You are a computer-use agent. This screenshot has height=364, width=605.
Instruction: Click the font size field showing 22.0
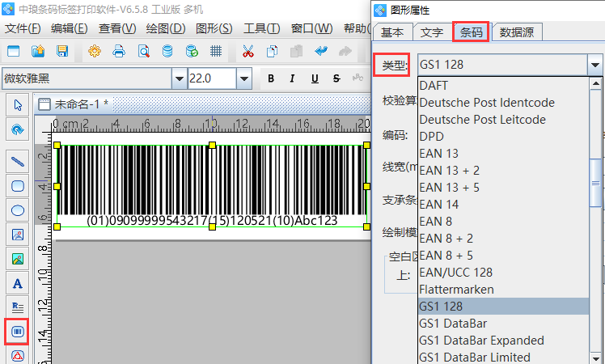tap(212, 78)
